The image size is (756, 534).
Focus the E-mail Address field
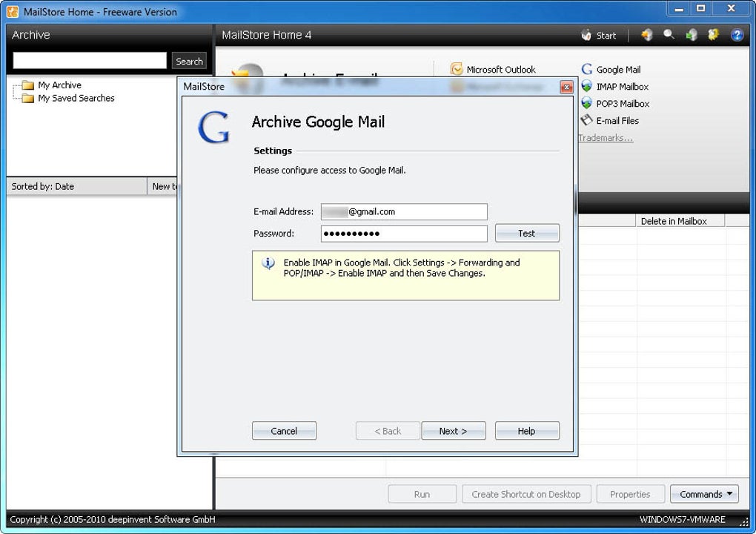(404, 212)
